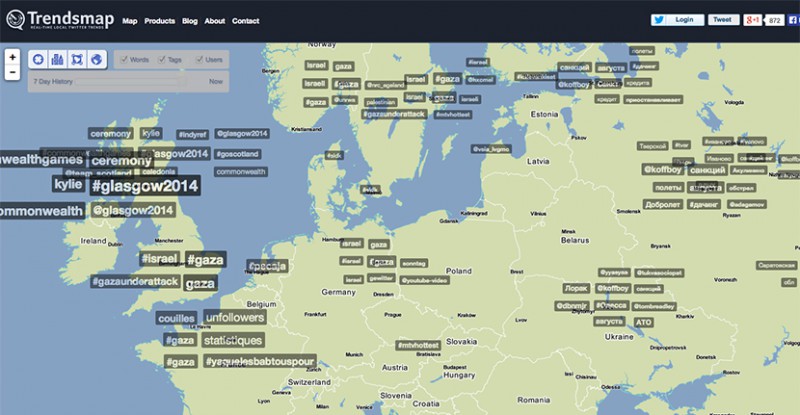Open the Products menu
Image resolution: width=800 pixels, height=415 pixels.
(x=159, y=21)
